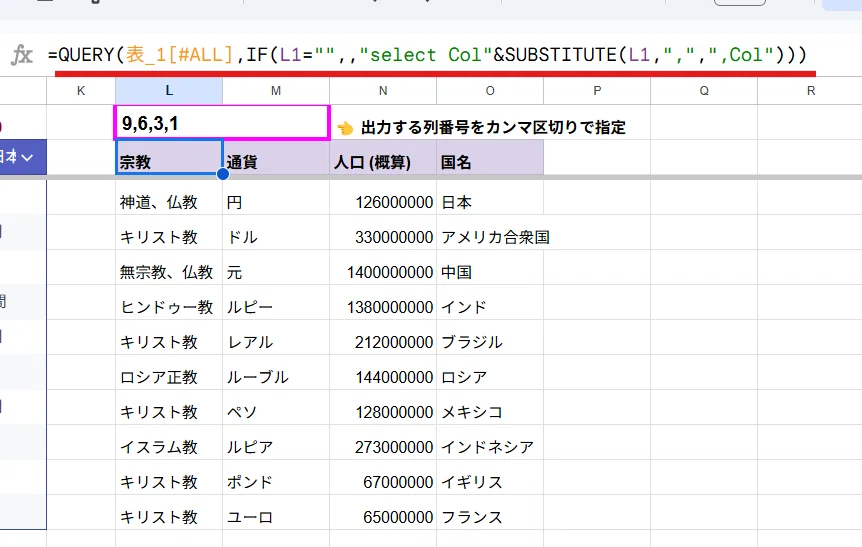Click the 通貨 header cell

click(x=276, y=157)
